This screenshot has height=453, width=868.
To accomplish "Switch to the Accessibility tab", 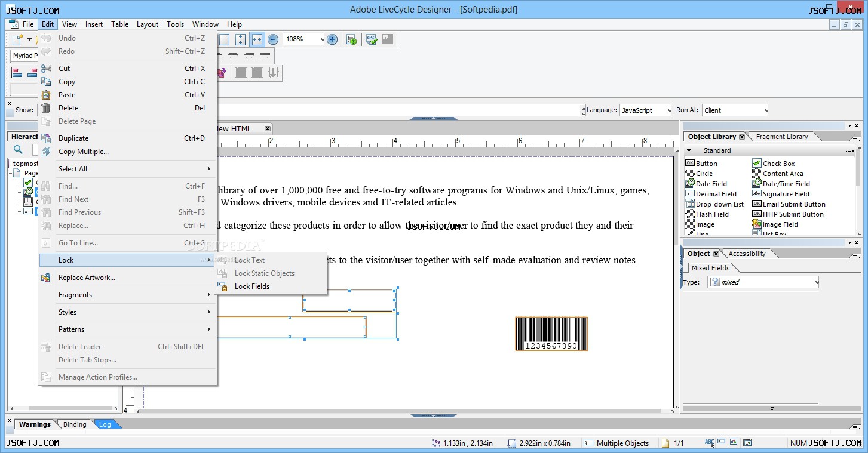I will (747, 254).
